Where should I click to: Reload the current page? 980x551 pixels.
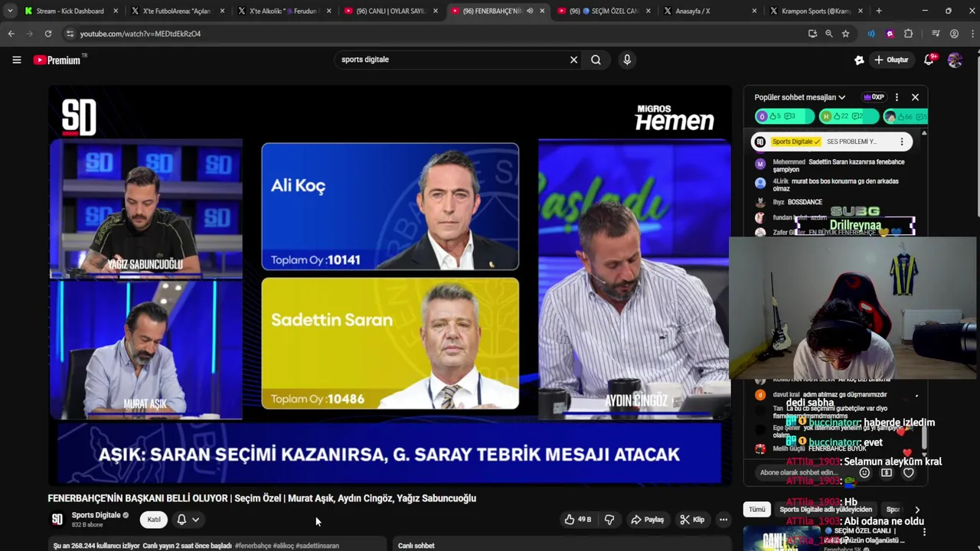coord(47,34)
